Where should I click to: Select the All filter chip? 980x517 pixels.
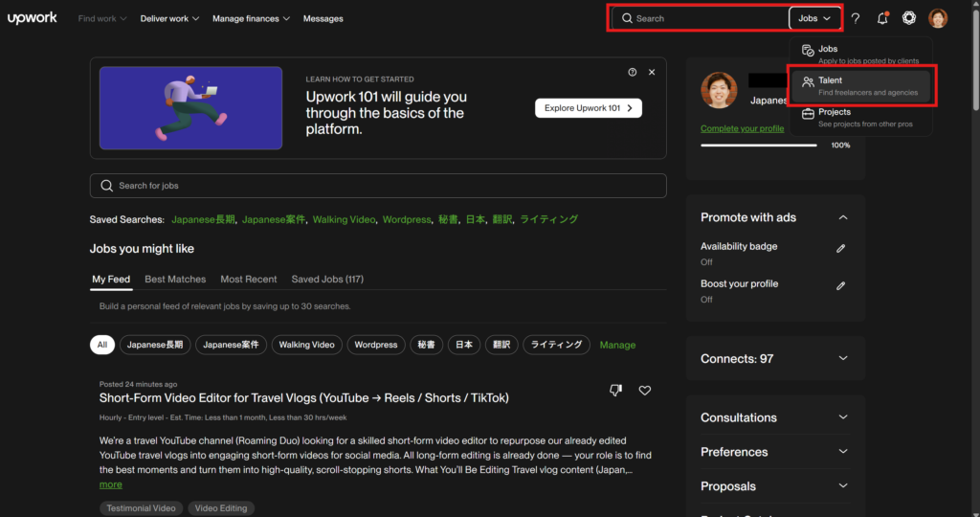click(x=102, y=345)
